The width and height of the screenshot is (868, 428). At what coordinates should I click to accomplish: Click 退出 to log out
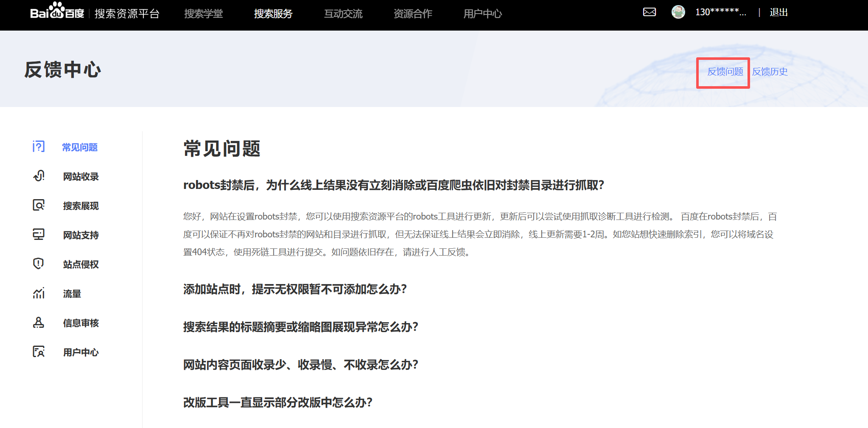tap(778, 12)
